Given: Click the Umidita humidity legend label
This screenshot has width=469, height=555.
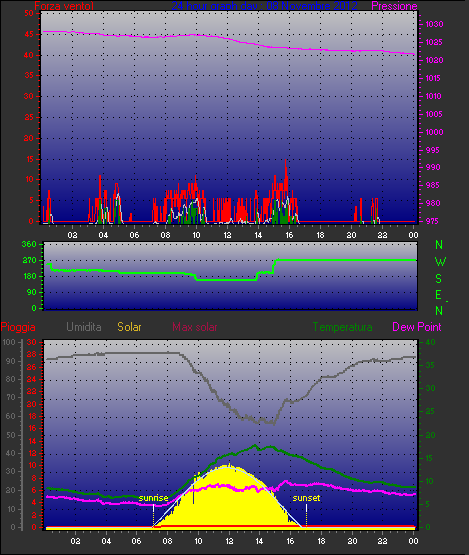Looking at the screenshot, I should [x=84, y=327].
